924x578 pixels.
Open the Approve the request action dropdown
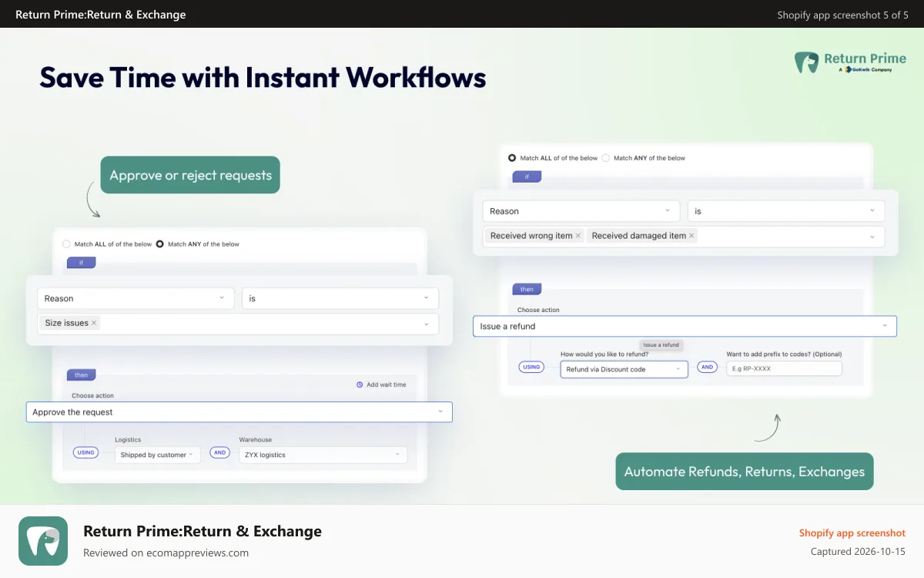point(239,412)
